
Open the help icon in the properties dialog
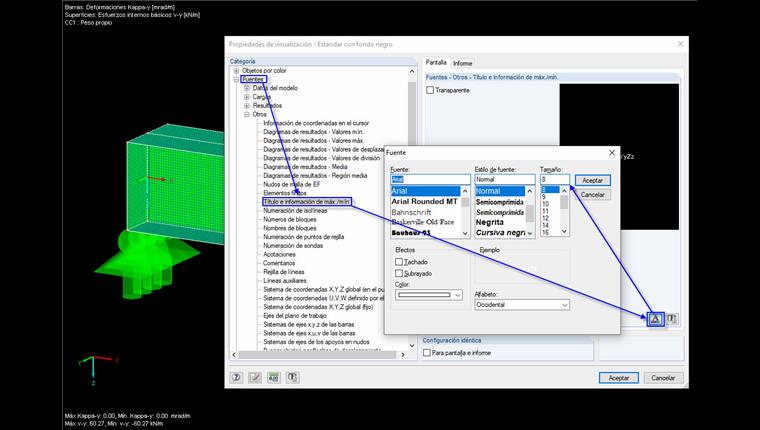coord(236,377)
